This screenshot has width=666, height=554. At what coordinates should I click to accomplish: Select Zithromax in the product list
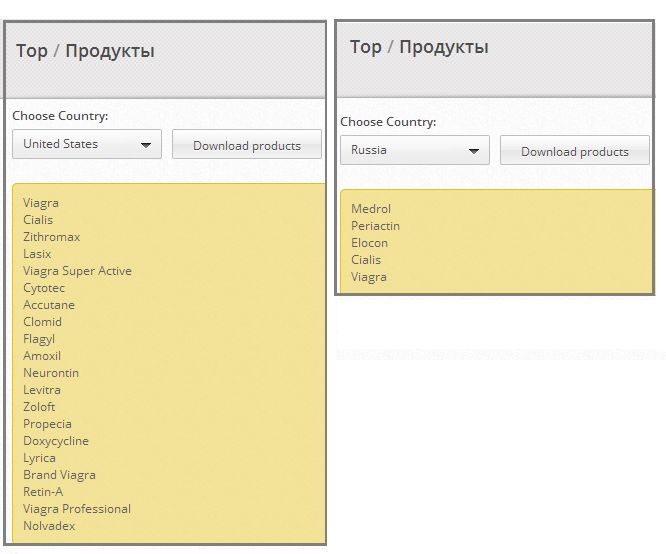click(x=51, y=237)
